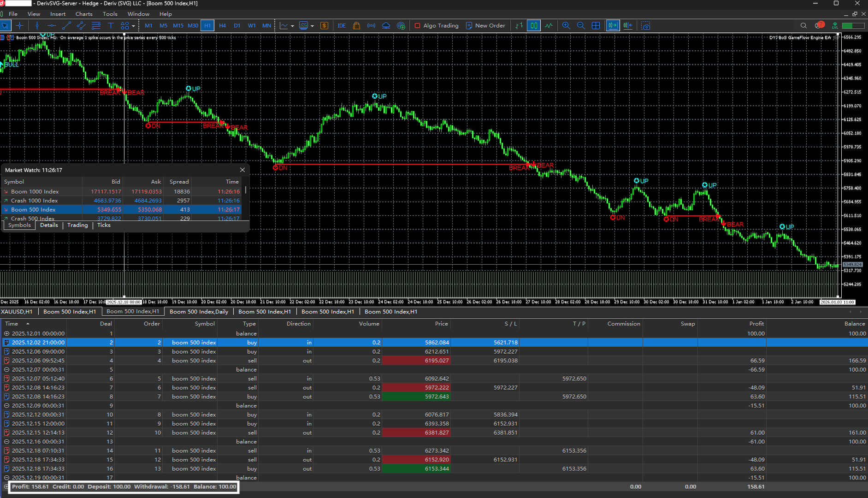Open the search magnifier in toolbar

point(803,26)
